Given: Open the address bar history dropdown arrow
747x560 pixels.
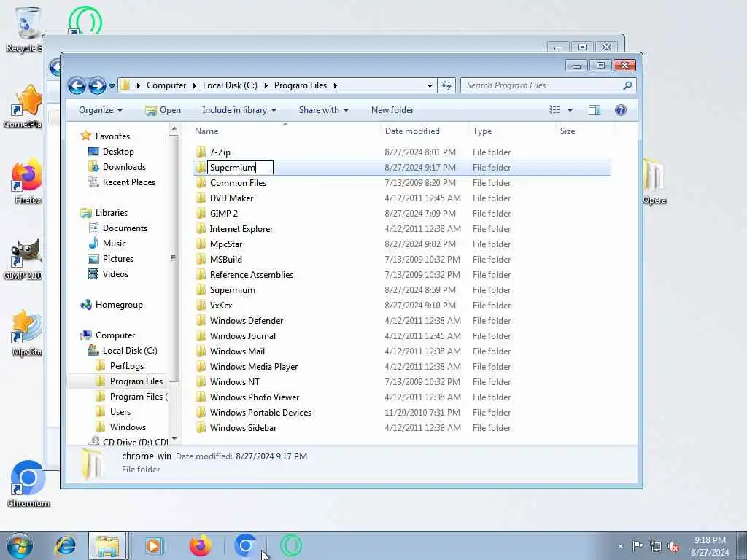Looking at the screenshot, I should (430, 86).
